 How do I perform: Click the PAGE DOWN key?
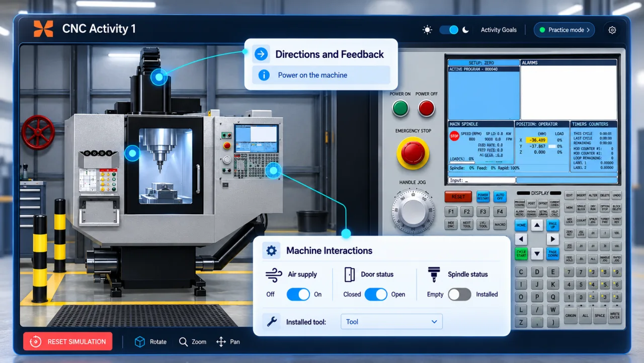(x=552, y=254)
